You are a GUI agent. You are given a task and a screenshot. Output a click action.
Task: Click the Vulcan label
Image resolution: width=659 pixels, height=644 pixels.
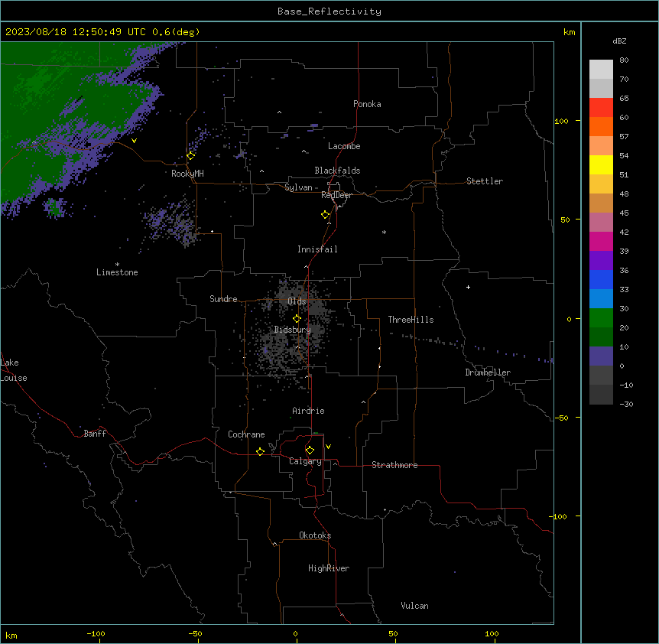point(414,606)
